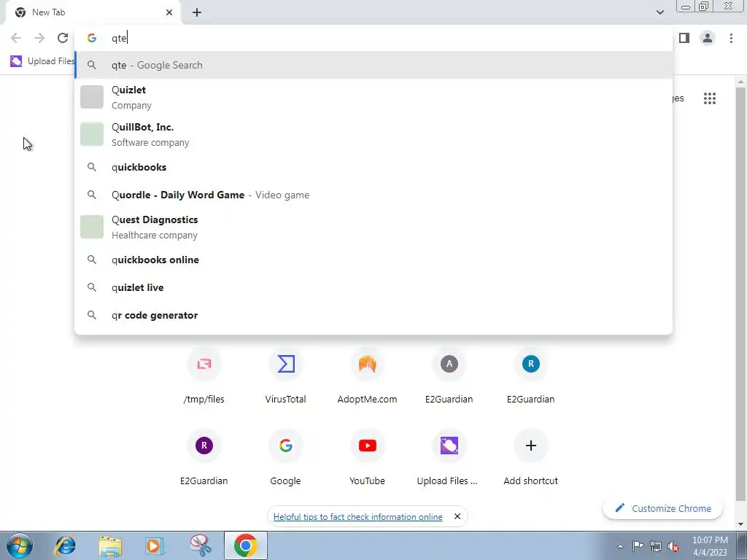Open Windows Explorer from taskbar
Screen dimensions: 747x560
(110, 545)
